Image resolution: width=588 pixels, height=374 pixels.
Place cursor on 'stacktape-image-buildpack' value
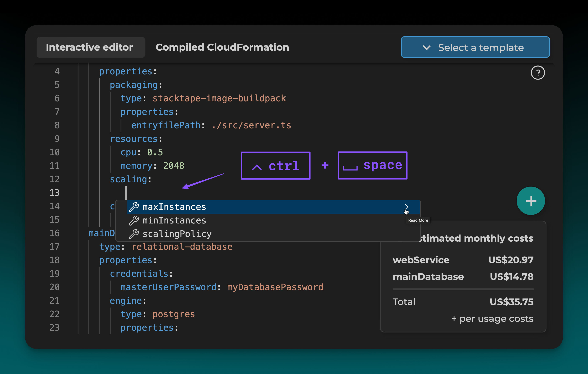(x=219, y=98)
